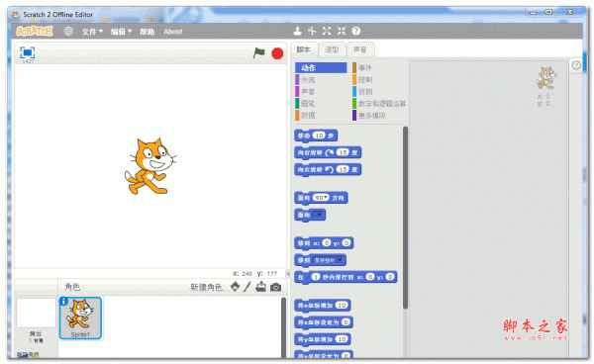Switch the stage to presentation mode

(28, 52)
